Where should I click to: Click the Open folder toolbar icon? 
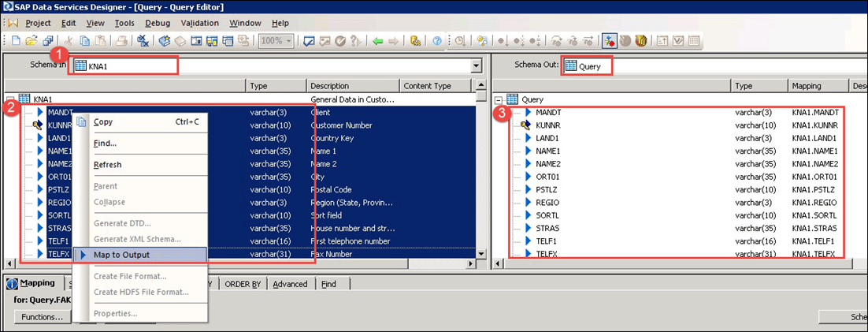32,40
